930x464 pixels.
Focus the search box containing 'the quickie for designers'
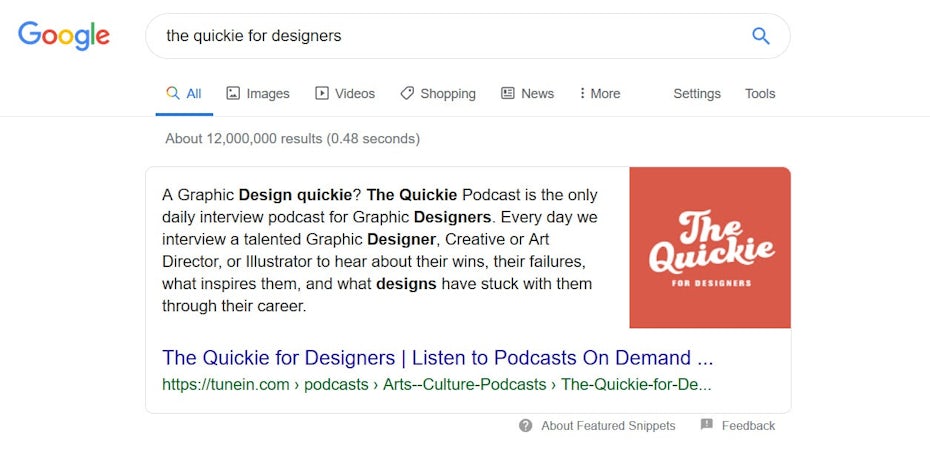pyautogui.click(x=440, y=36)
